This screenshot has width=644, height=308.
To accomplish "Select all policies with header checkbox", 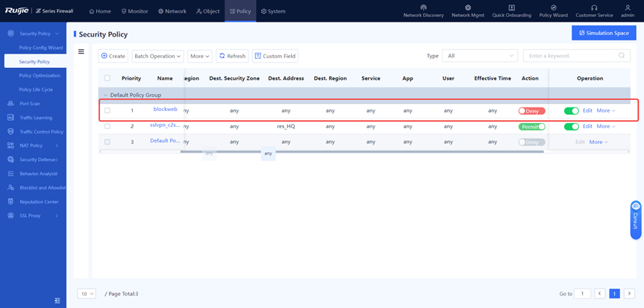I will pyautogui.click(x=107, y=78).
